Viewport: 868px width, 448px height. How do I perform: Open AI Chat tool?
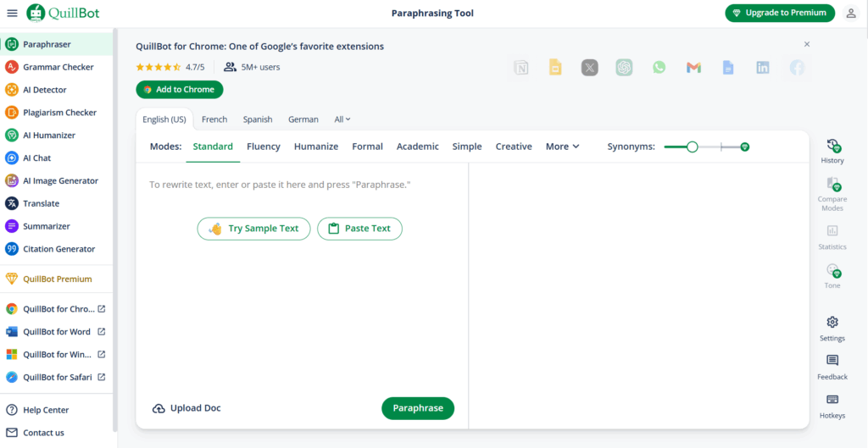click(57, 158)
